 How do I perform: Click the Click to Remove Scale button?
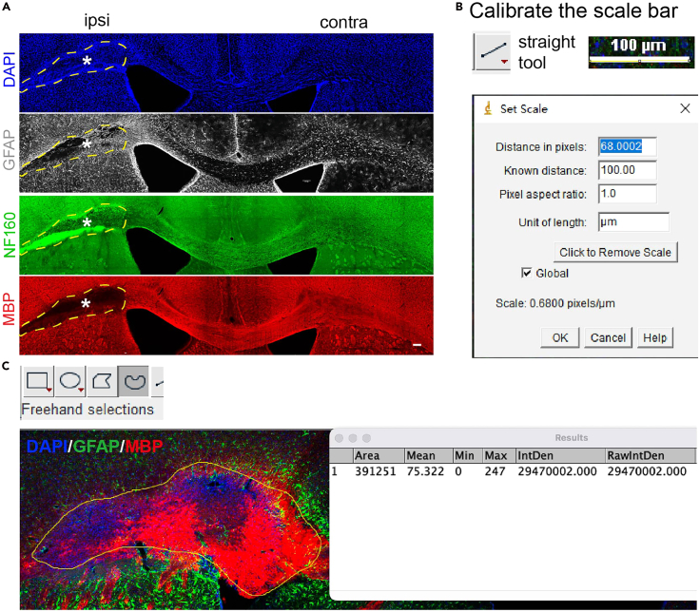point(615,253)
